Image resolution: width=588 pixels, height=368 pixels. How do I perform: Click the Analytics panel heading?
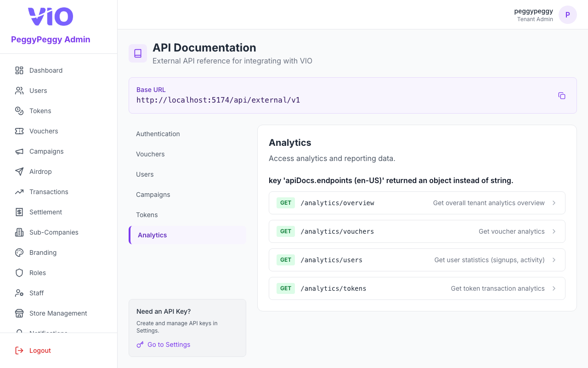pyautogui.click(x=290, y=143)
